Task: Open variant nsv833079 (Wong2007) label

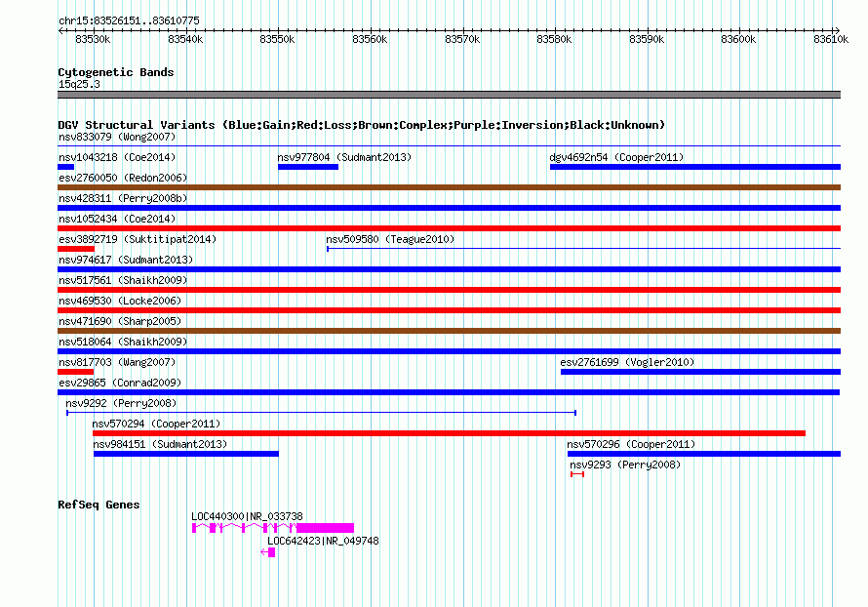Action: pyautogui.click(x=117, y=137)
